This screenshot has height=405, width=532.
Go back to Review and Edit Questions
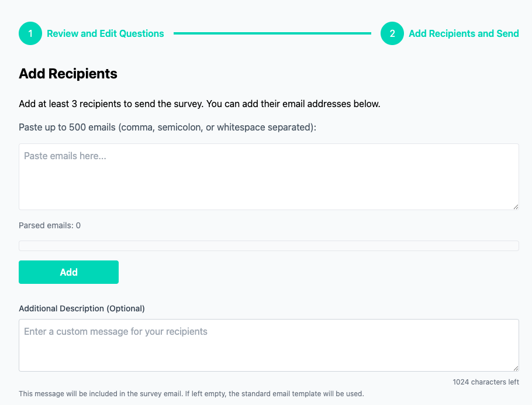(x=105, y=34)
